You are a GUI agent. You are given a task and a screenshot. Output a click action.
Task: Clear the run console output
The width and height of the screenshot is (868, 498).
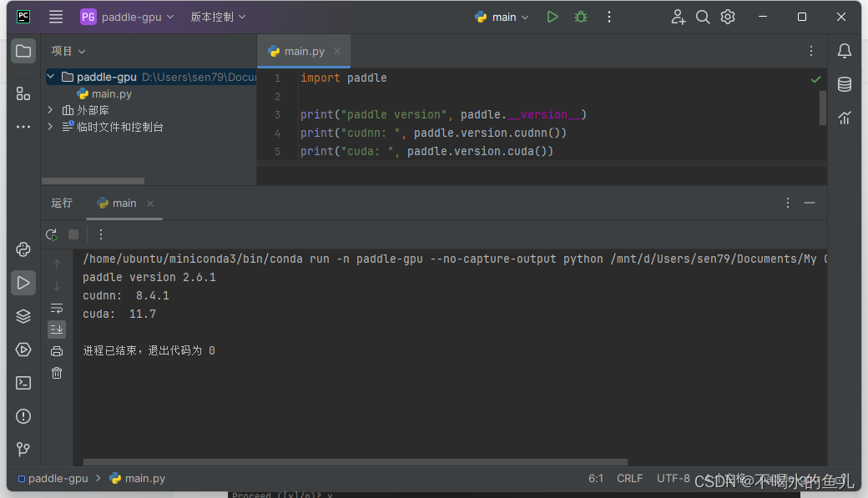coord(57,372)
